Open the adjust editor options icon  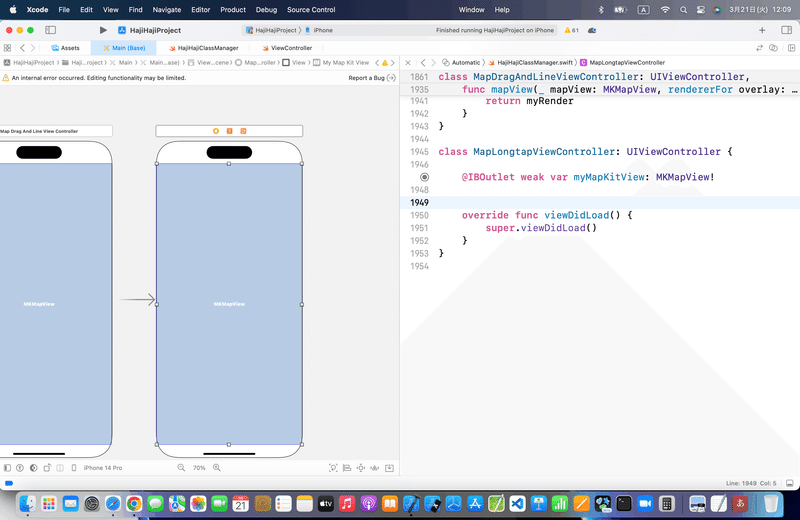point(773,48)
